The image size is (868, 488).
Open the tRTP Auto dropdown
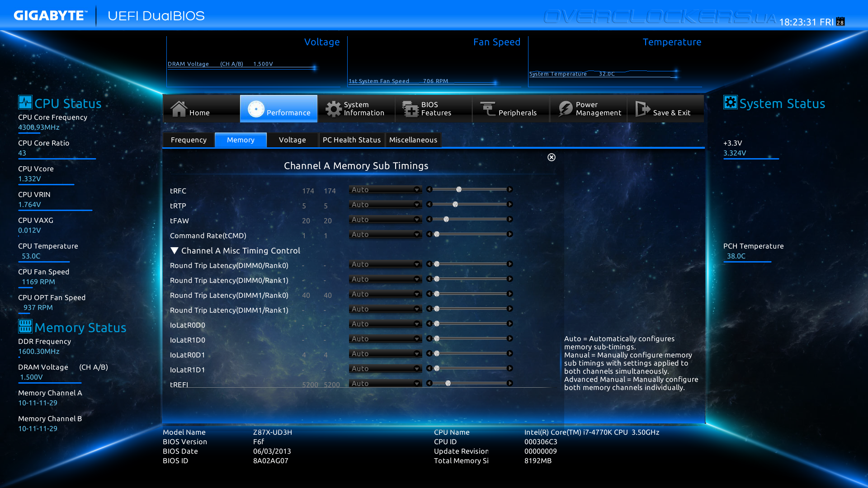(385, 205)
